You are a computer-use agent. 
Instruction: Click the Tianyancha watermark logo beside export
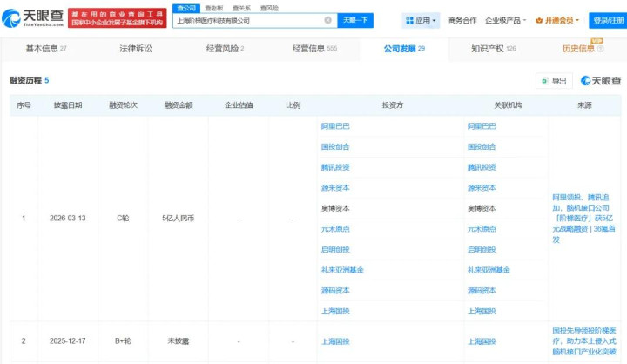[x=601, y=81]
